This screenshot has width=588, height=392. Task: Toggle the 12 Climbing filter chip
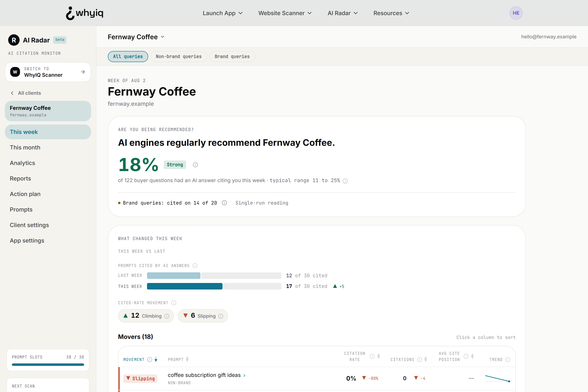(146, 316)
